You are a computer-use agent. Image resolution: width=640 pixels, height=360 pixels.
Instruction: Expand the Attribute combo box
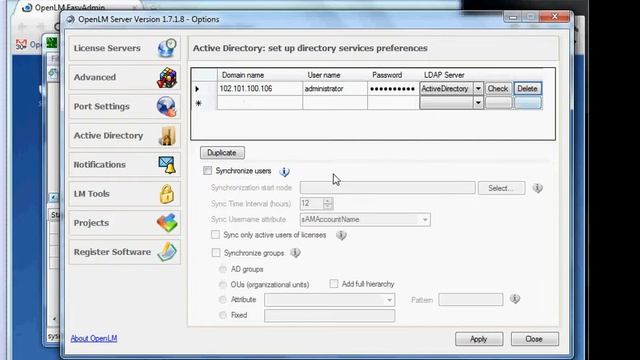click(x=389, y=300)
